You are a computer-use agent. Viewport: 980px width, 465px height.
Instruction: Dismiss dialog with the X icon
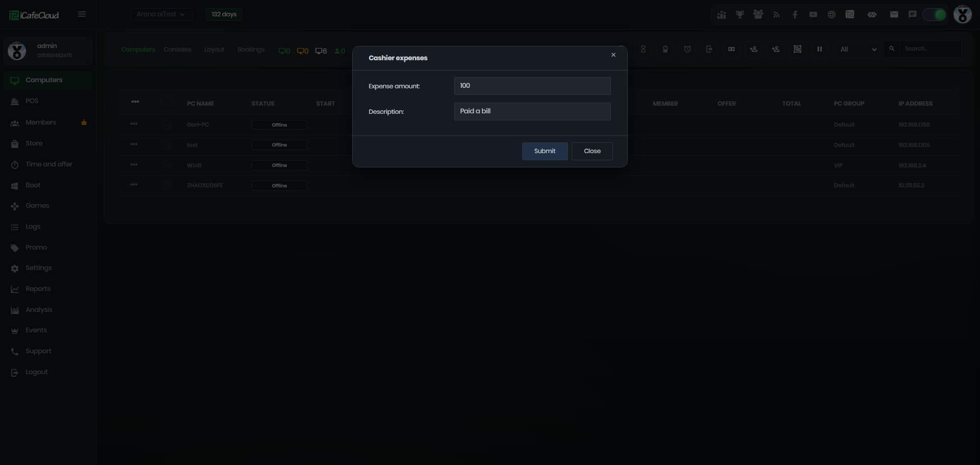pos(614,55)
